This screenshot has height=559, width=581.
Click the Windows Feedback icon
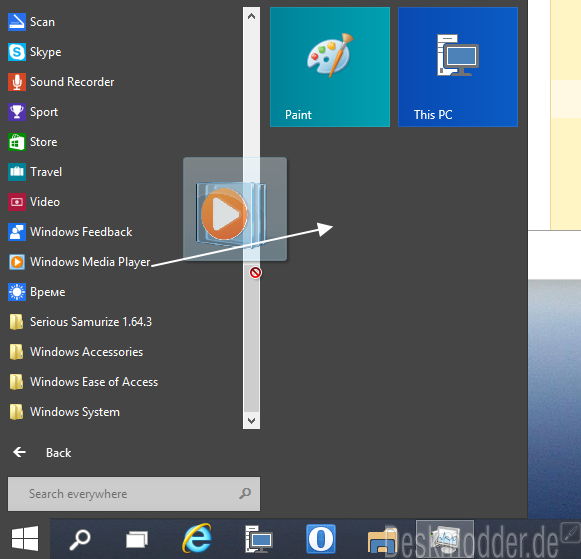(17, 232)
